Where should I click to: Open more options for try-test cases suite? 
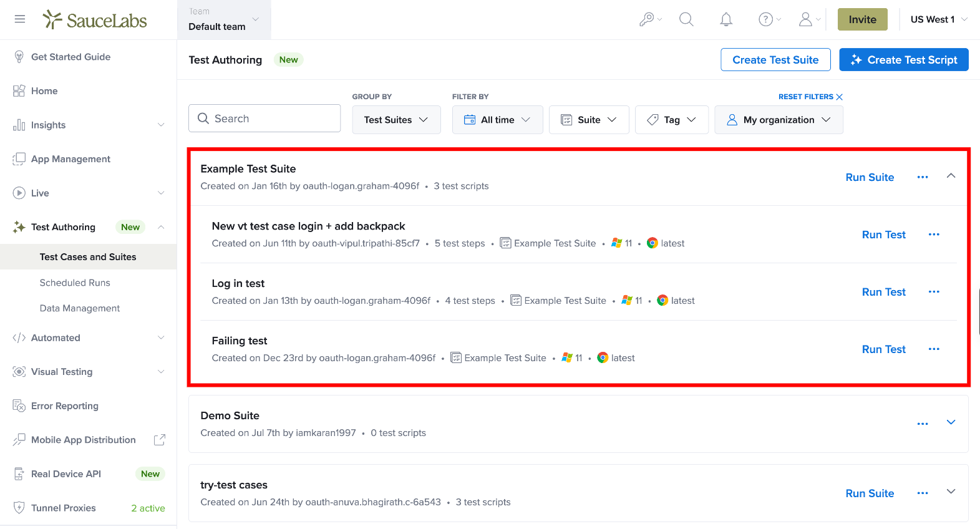coord(923,493)
